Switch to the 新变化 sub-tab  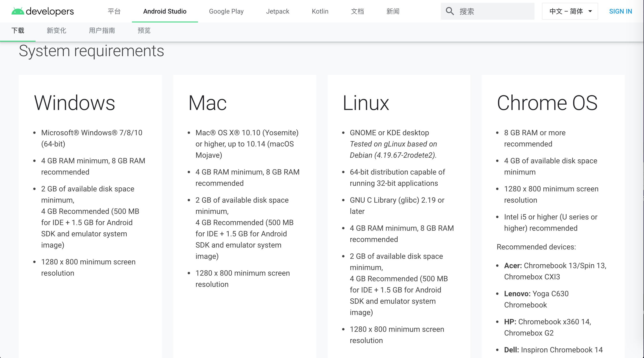(x=56, y=30)
